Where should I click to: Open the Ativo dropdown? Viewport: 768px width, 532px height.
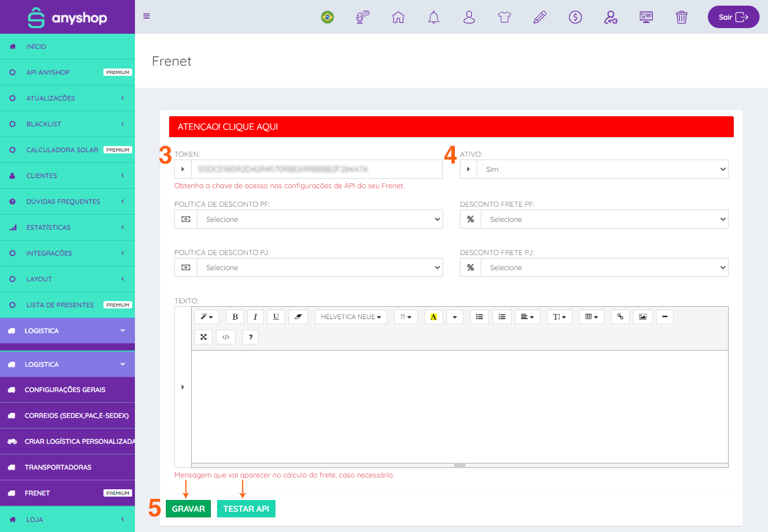coord(602,169)
